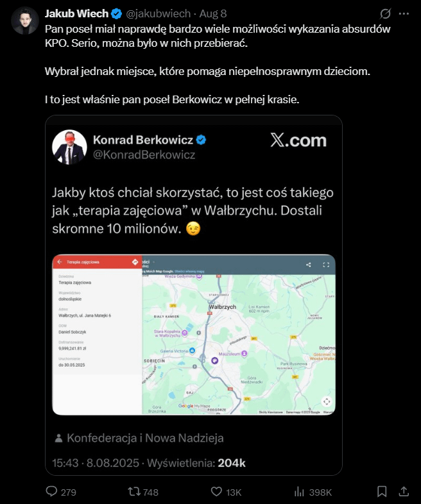Screen dimensions: 421x504
Task: Like the post with heart icon
Action: point(216,491)
